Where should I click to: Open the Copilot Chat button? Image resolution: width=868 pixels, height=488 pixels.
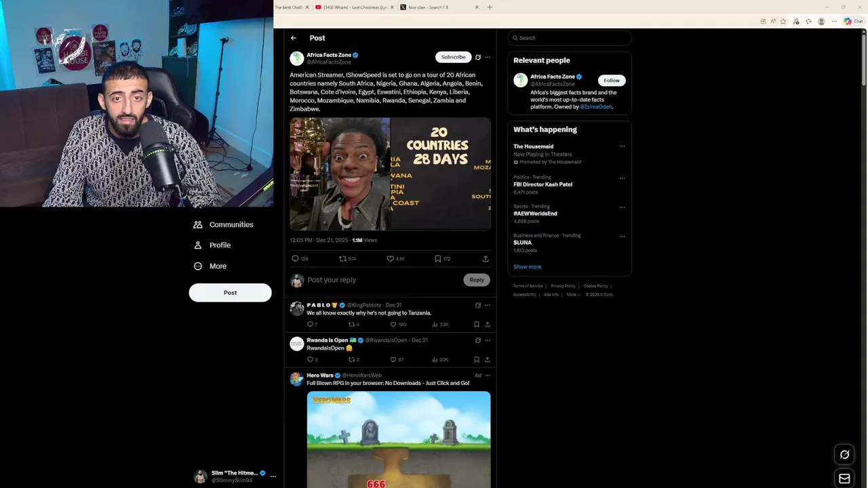(853, 22)
